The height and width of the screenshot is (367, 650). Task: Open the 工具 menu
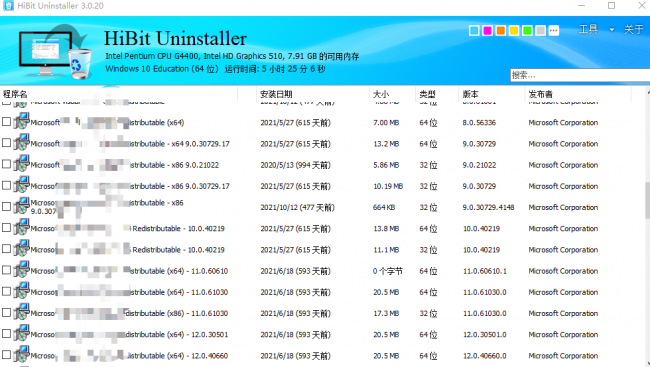click(x=588, y=29)
